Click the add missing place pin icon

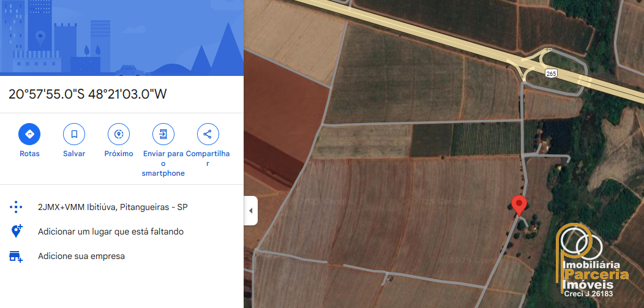tap(17, 231)
